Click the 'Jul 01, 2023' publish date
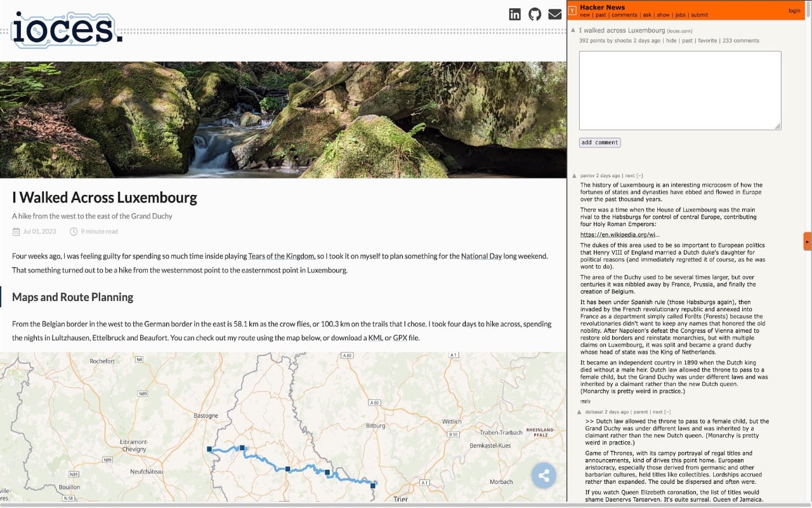Viewport: 812px width, 508px height. [x=39, y=232]
